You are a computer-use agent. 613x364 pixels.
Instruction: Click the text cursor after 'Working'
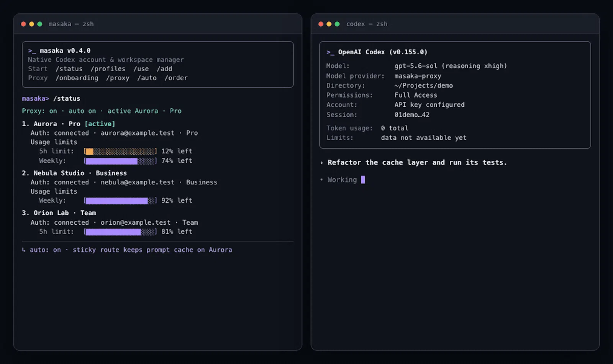pos(363,180)
